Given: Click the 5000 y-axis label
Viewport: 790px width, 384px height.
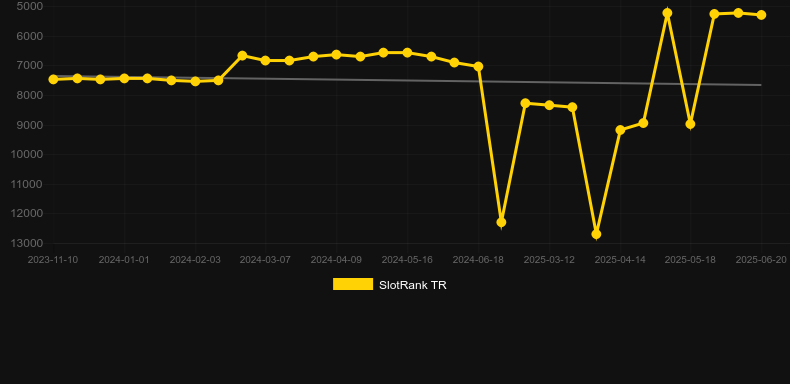Looking at the screenshot, I should pyautogui.click(x=30, y=6).
